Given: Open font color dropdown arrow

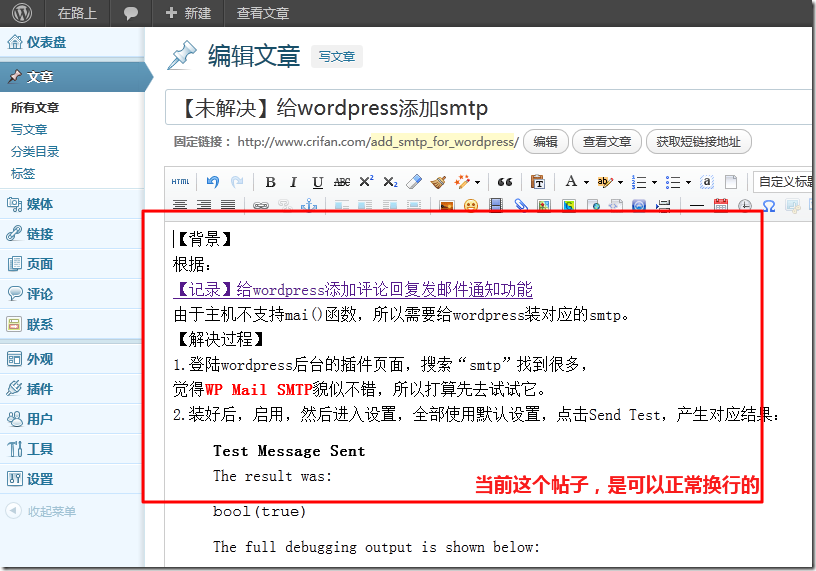Looking at the screenshot, I should pos(586,182).
